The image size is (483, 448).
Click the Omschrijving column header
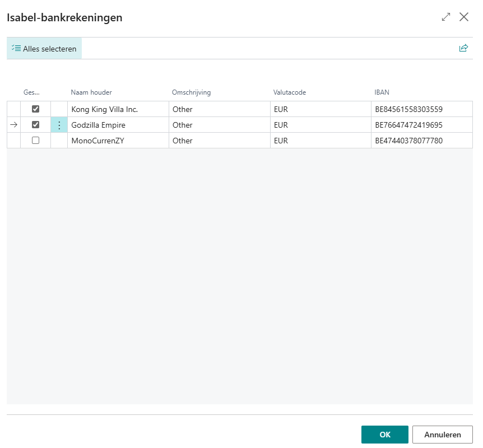tap(191, 92)
